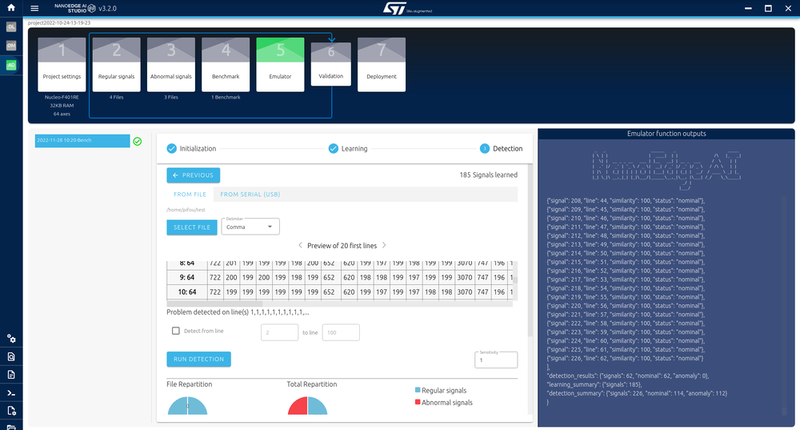Click the Learning step checkmark icon
This screenshot has width=800, height=430.
[333, 148]
